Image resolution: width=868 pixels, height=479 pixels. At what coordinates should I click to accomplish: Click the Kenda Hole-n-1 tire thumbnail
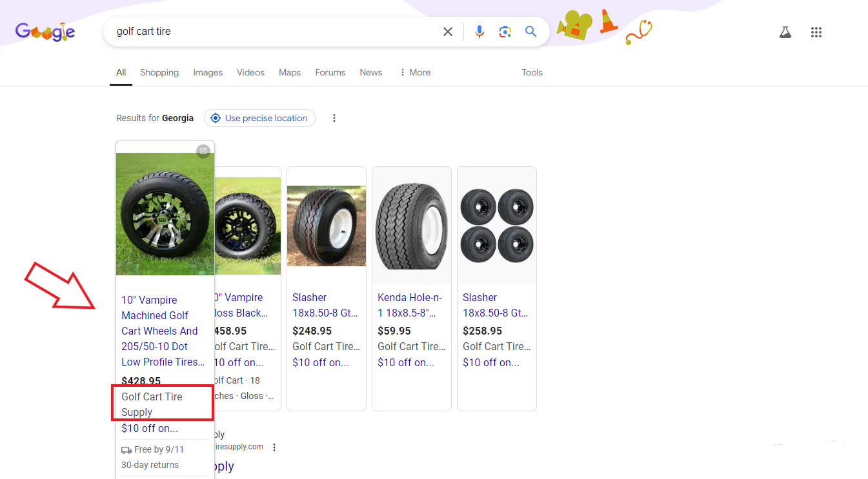pos(412,226)
